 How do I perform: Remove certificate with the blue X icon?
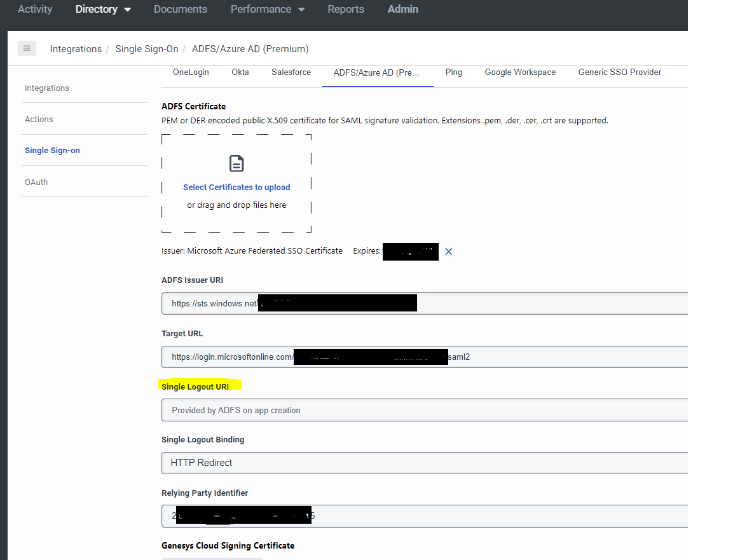coord(448,252)
